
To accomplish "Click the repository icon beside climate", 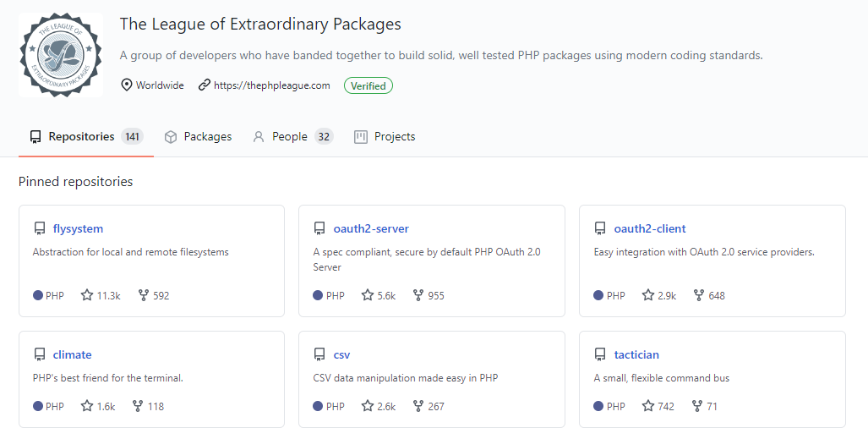I will pos(40,354).
